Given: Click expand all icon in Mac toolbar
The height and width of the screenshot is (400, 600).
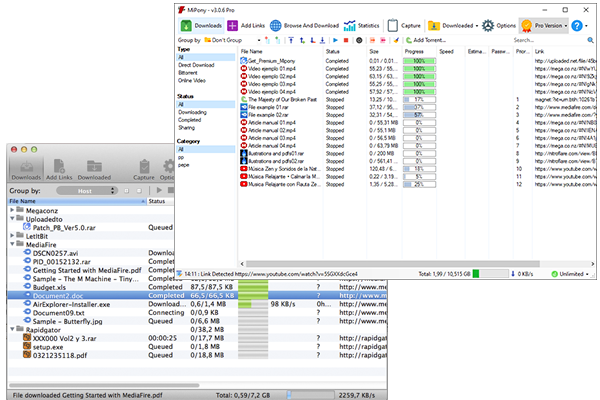Looking at the screenshot, I should (x=126, y=191).
